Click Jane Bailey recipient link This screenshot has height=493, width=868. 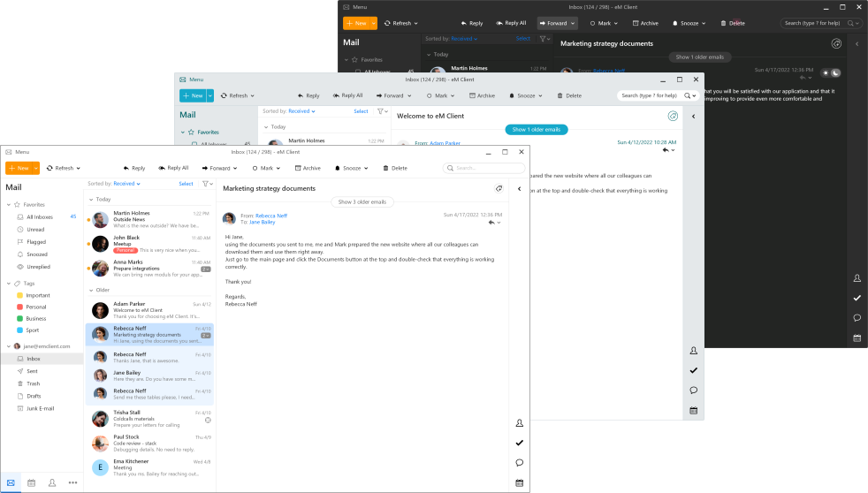tap(262, 222)
